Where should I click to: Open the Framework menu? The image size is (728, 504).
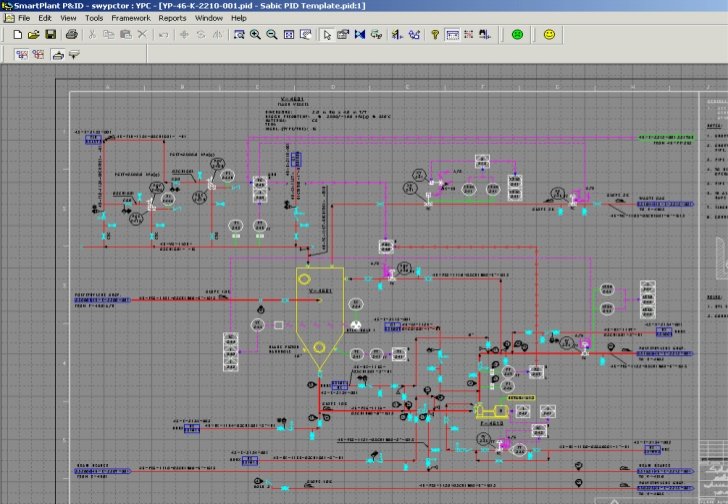pos(131,18)
